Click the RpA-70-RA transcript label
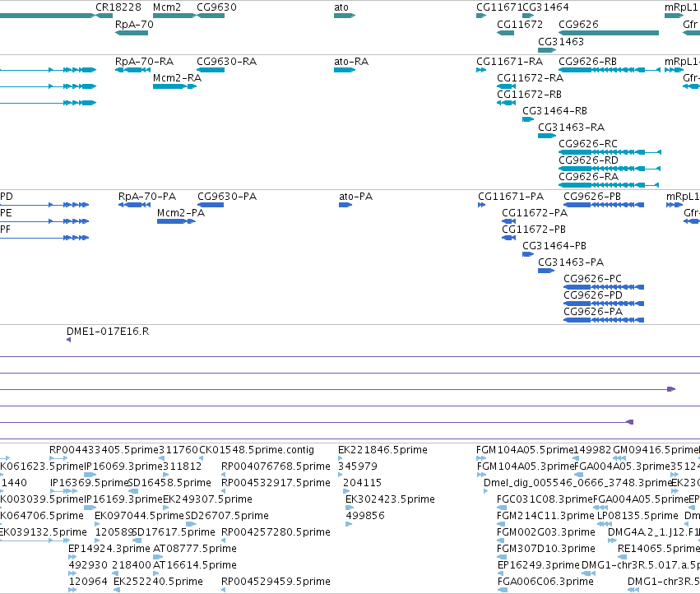The width and height of the screenshot is (700, 594). pyautogui.click(x=144, y=62)
